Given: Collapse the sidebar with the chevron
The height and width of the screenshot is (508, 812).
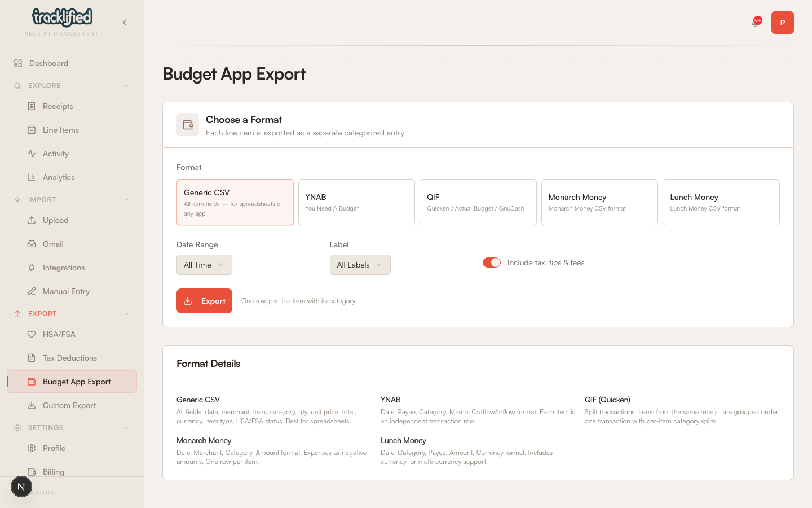Looking at the screenshot, I should click(125, 23).
